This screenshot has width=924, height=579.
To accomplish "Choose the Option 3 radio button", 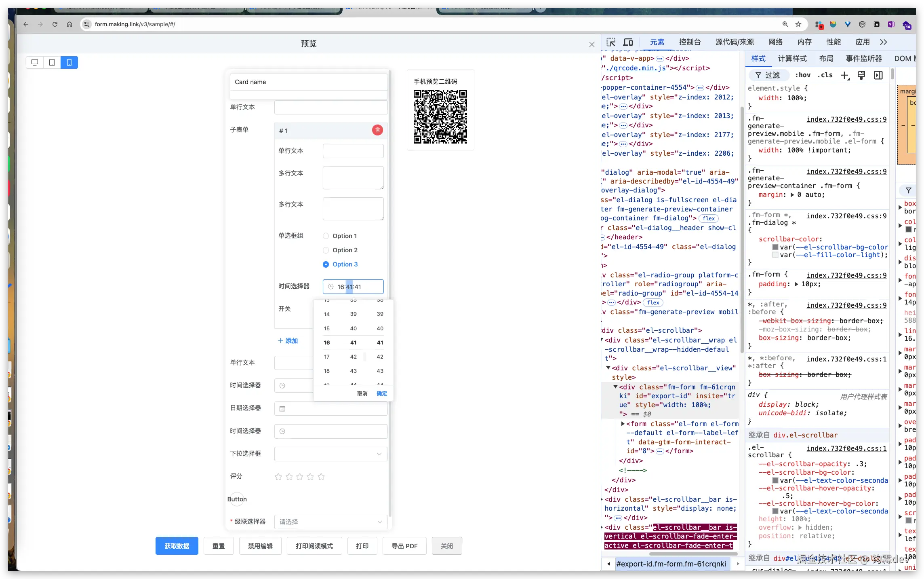I will (326, 264).
